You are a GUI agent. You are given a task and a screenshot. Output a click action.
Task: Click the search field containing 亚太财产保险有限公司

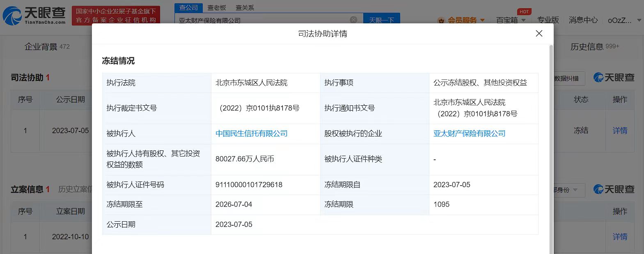[263, 19]
